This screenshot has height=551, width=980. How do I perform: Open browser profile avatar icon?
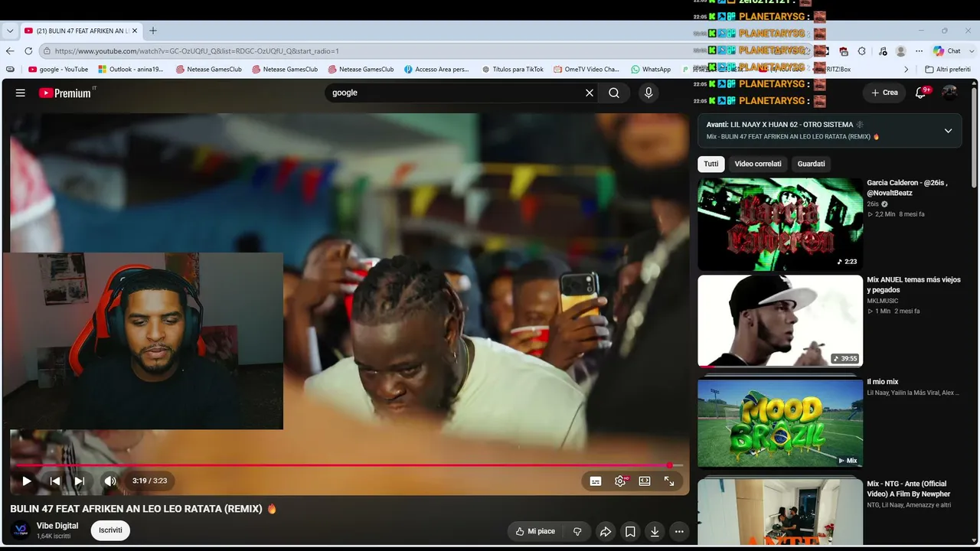901,51
